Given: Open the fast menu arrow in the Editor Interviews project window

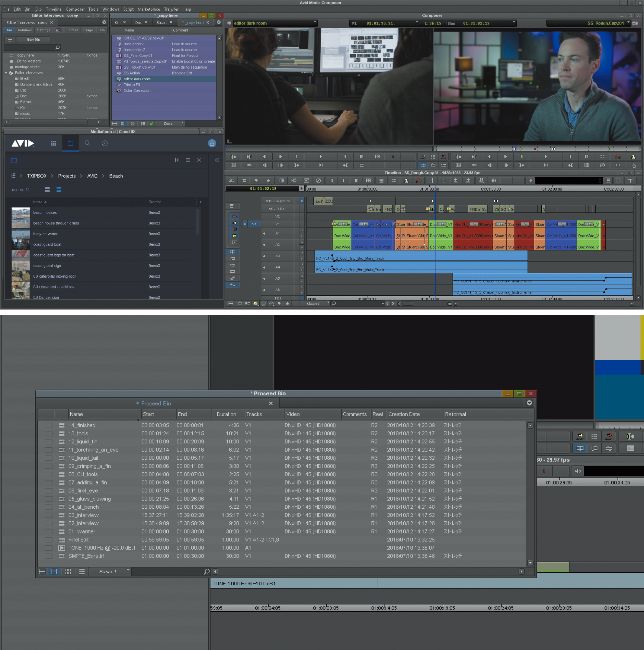Looking at the screenshot, I should [x=104, y=23].
